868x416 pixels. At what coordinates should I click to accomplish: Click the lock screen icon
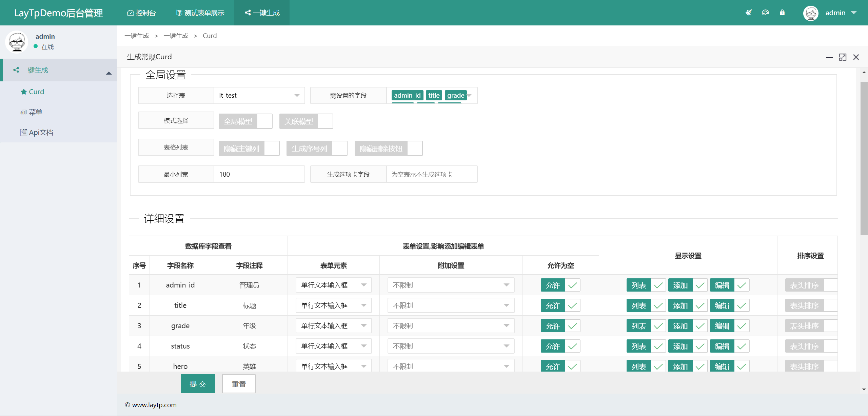782,13
